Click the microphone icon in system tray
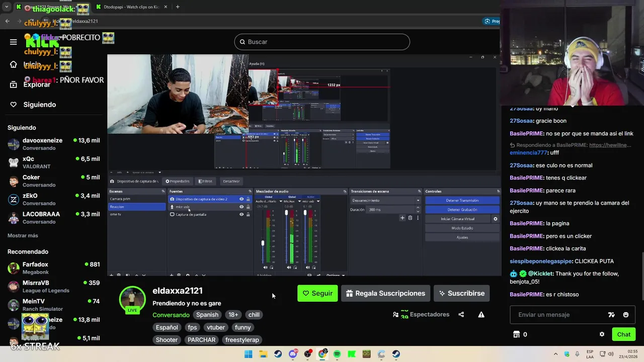This screenshot has width=644, height=362. click(577, 354)
